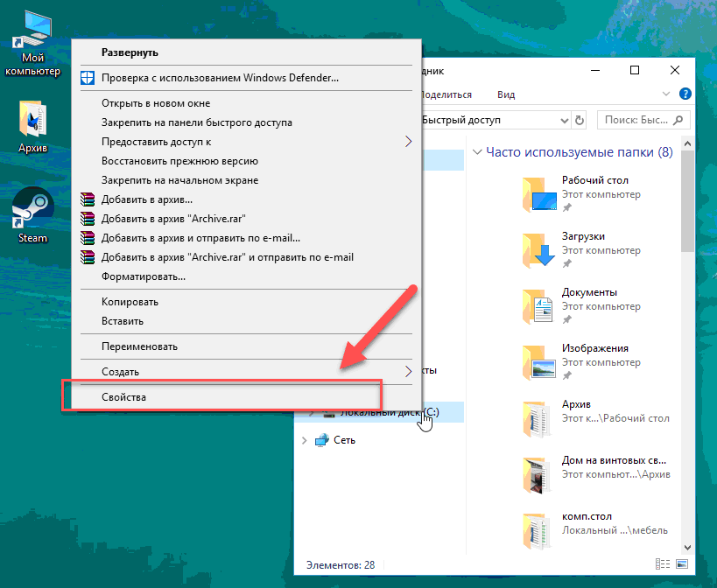Click the Элементов: 28 status text
Image resolution: width=717 pixels, height=588 pixels.
(x=341, y=565)
